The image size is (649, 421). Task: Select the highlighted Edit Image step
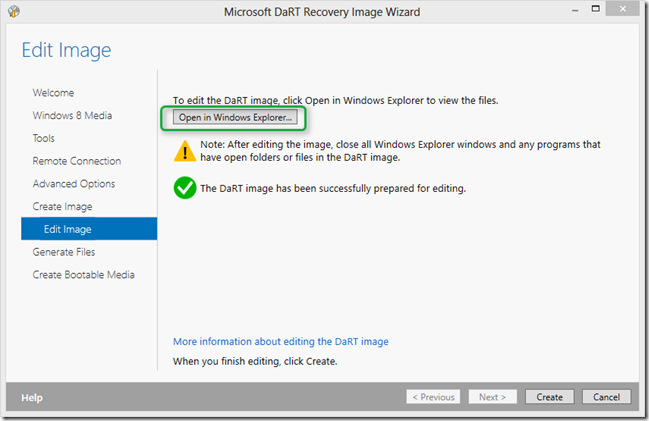coord(89,229)
